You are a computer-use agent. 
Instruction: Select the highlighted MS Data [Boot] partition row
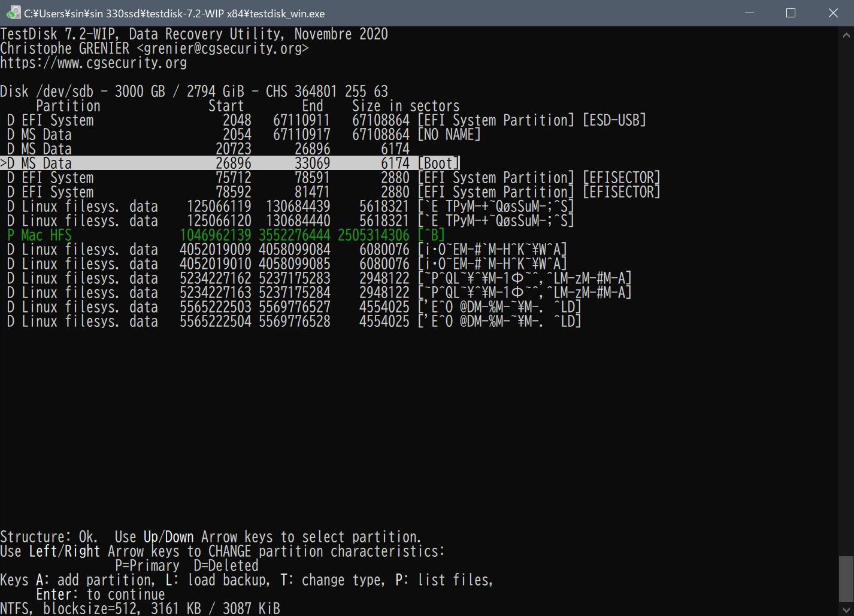230,163
